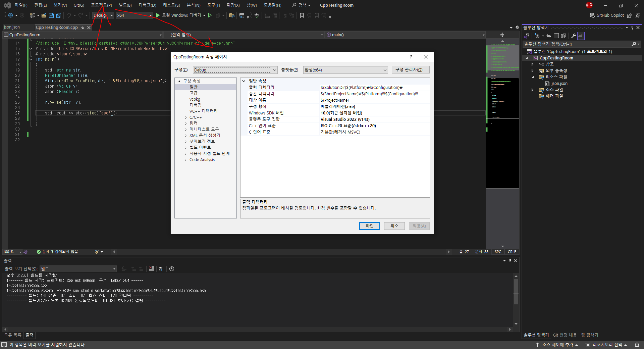Open the Git(G) menu
644x349 pixels.
79,5
